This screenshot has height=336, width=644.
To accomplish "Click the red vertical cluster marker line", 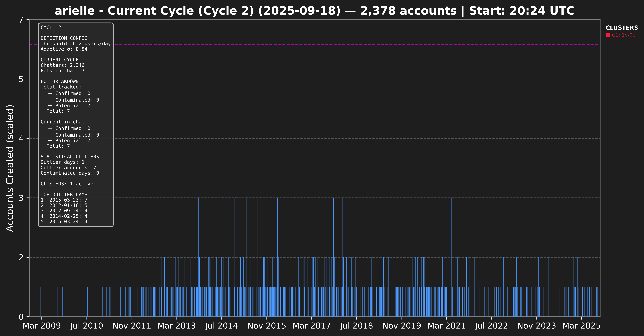I will (x=246, y=168).
